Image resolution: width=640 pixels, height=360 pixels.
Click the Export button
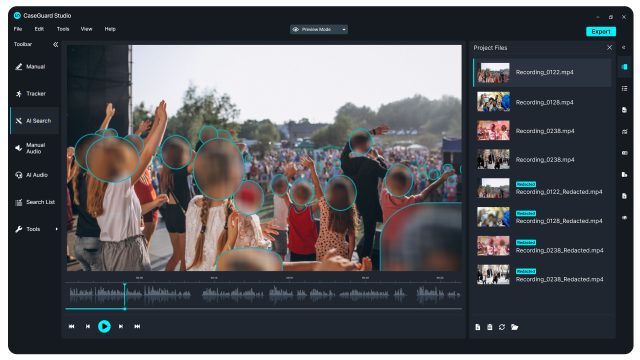tap(601, 31)
